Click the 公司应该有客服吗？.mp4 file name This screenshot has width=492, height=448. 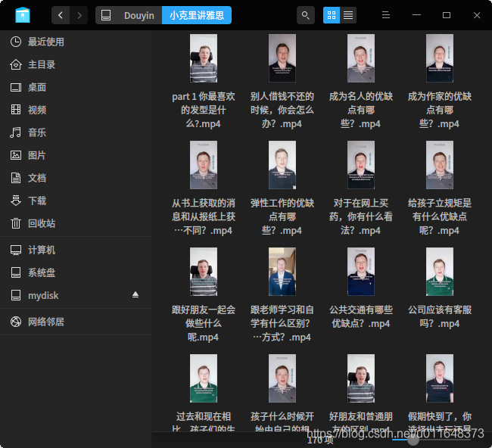click(440, 316)
